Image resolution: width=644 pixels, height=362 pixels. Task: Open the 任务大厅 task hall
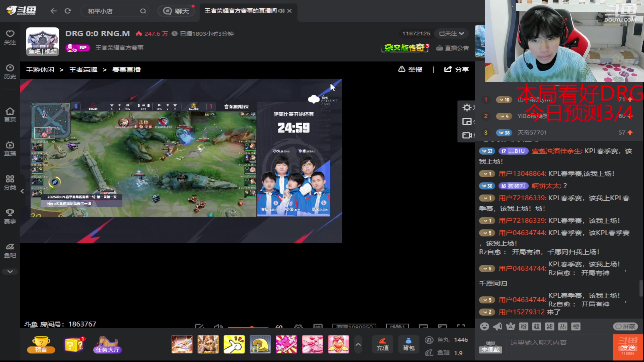(107, 344)
